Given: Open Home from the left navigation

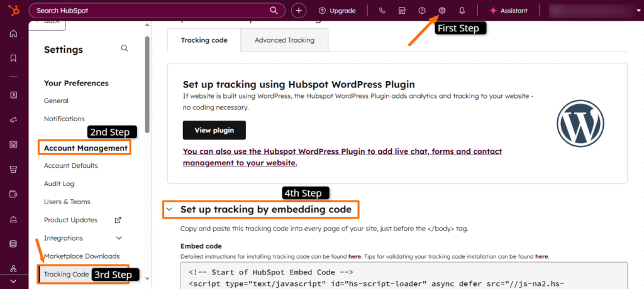Looking at the screenshot, I should [x=14, y=34].
